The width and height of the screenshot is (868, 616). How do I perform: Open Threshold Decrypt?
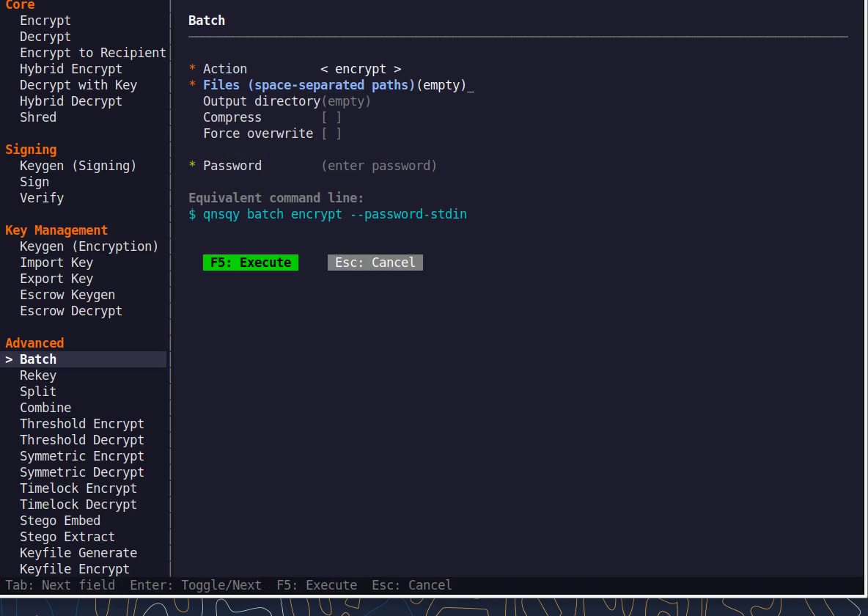coord(82,439)
